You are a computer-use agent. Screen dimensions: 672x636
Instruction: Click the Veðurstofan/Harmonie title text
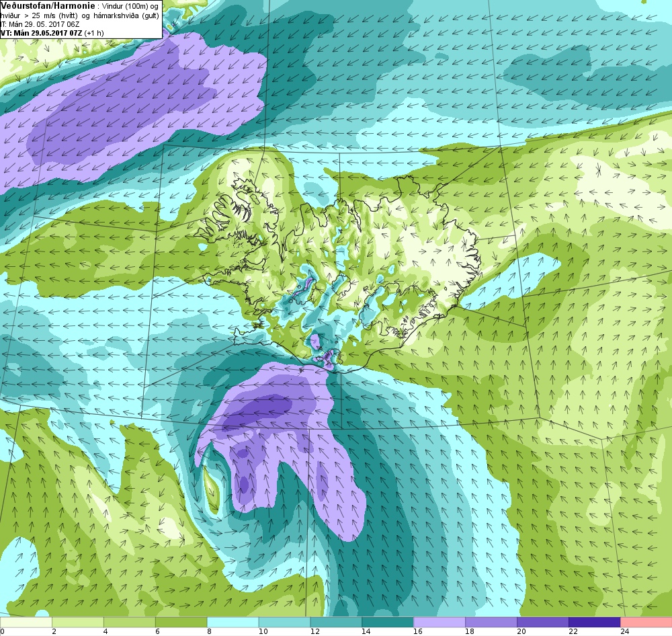(47, 5)
